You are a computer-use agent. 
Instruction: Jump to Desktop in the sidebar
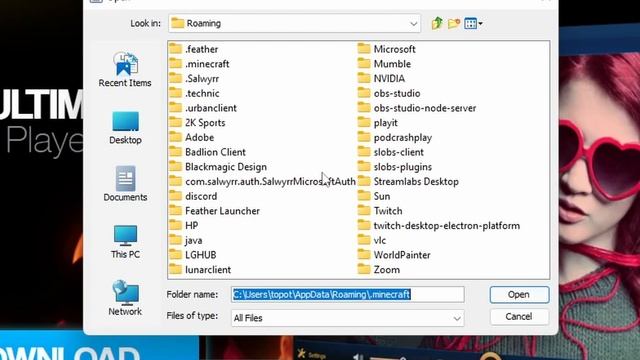click(125, 128)
